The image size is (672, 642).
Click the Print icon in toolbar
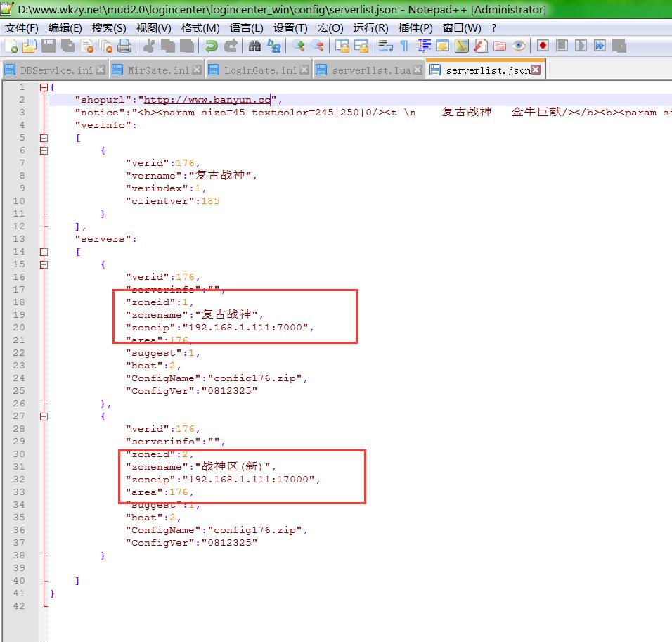124,46
